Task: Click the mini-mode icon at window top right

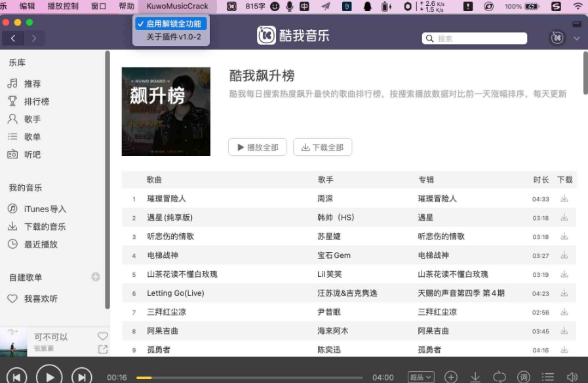Action: [577, 24]
